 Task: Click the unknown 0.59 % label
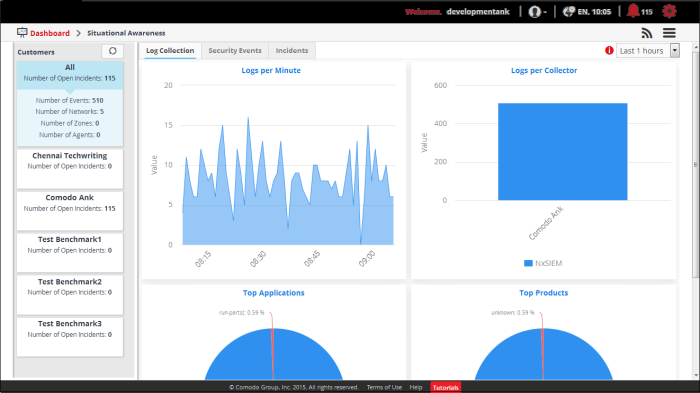[512, 313]
